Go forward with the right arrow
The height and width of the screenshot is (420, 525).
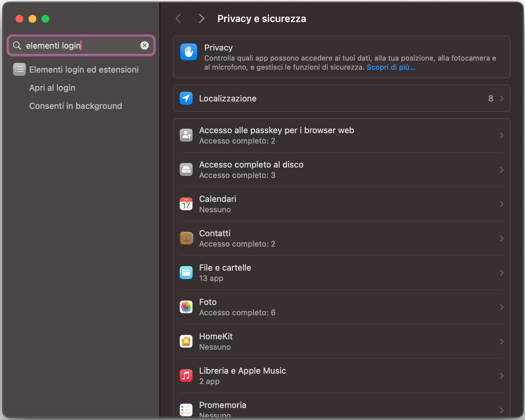tap(201, 18)
